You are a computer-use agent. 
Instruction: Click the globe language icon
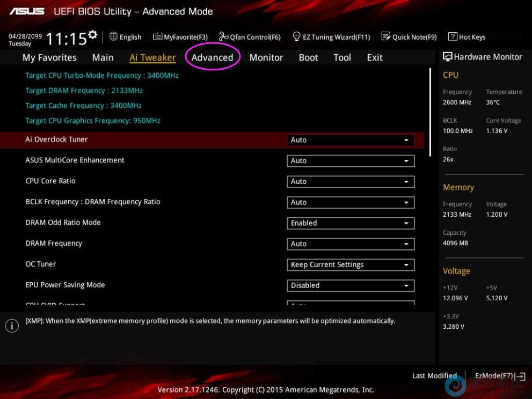pyautogui.click(x=113, y=36)
